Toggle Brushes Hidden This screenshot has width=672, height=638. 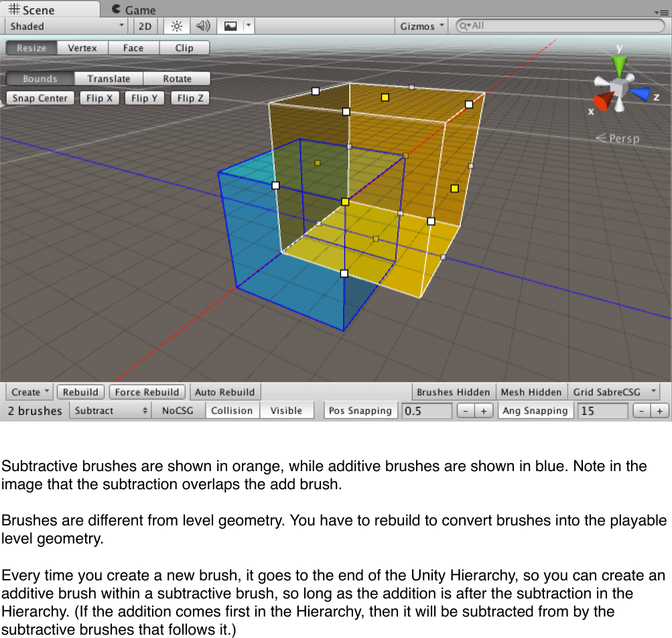click(454, 392)
